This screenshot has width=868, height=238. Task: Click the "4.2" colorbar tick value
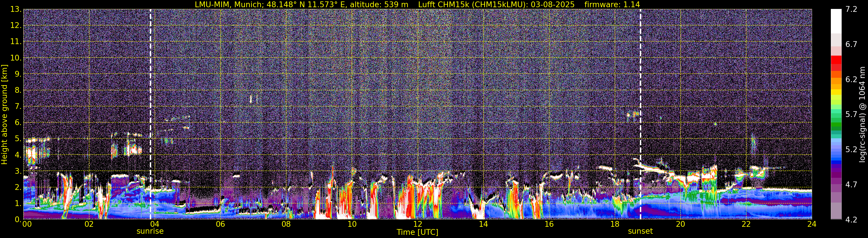tap(851, 220)
